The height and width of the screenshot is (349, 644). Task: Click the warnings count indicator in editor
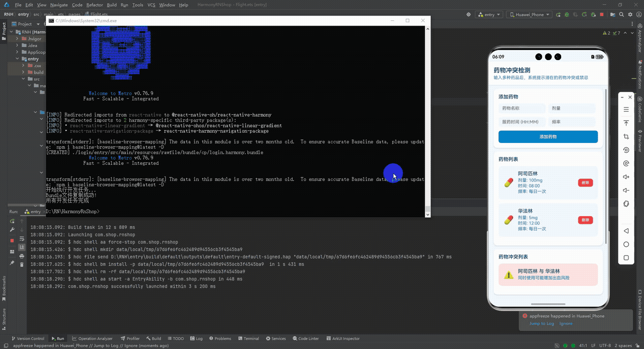tap(606, 33)
